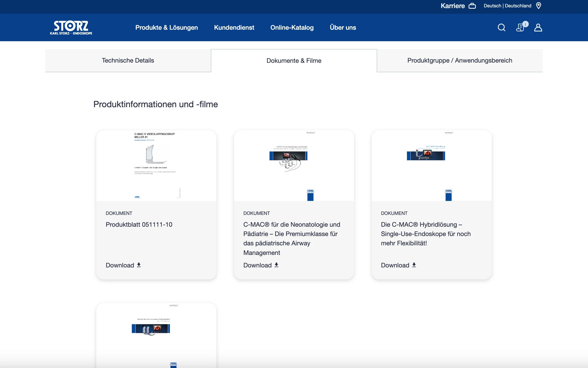
Task: Switch to Technische Details tab
Action: click(128, 60)
